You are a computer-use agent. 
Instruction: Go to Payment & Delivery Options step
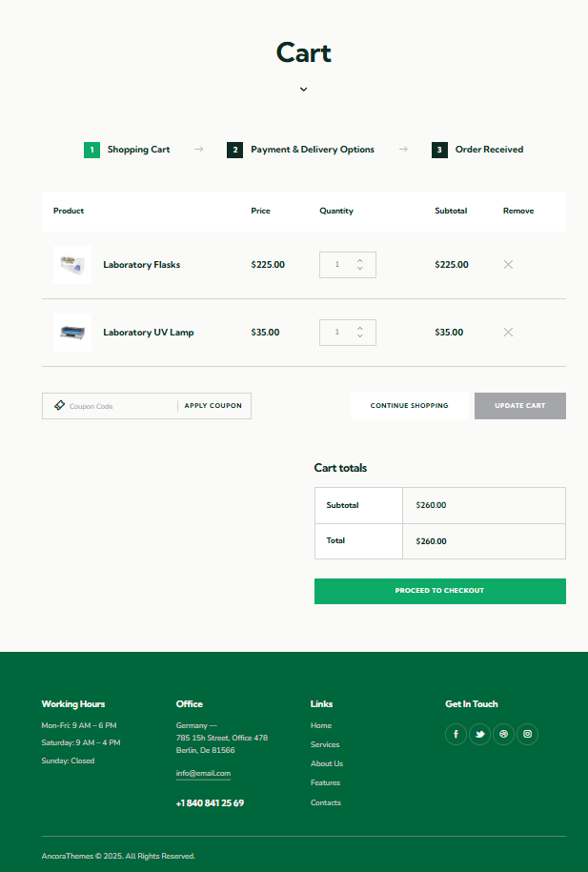click(x=300, y=150)
